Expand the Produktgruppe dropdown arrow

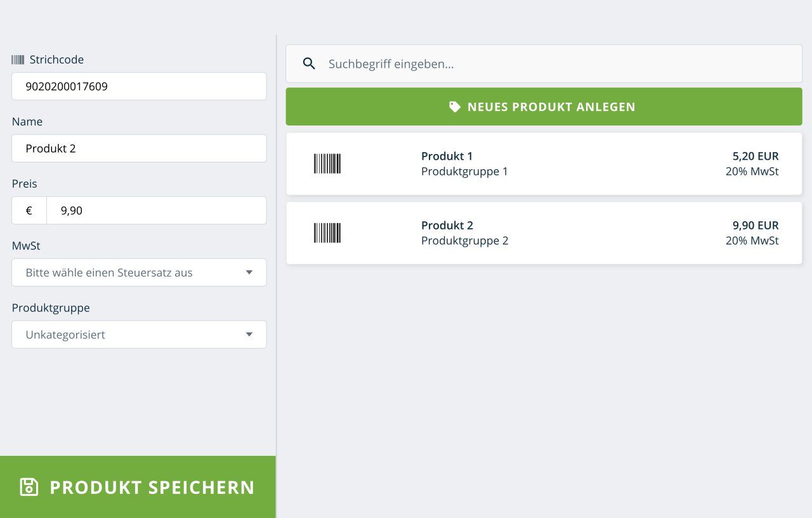(x=249, y=335)
